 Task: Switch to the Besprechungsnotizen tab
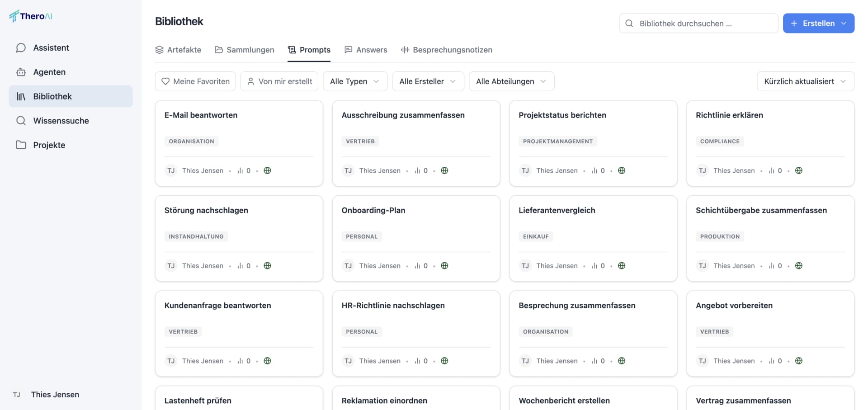[x=447, y=50]
